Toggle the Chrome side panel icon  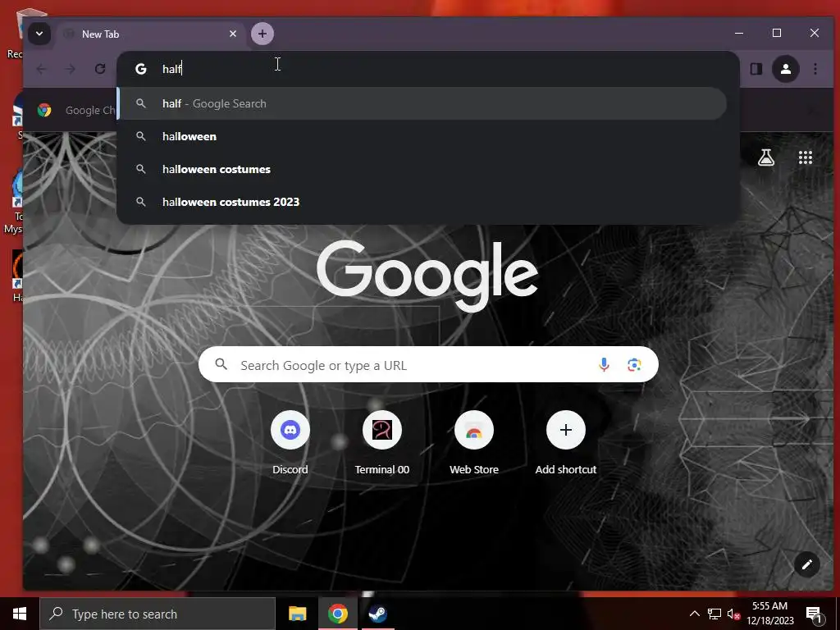[756, 69]
